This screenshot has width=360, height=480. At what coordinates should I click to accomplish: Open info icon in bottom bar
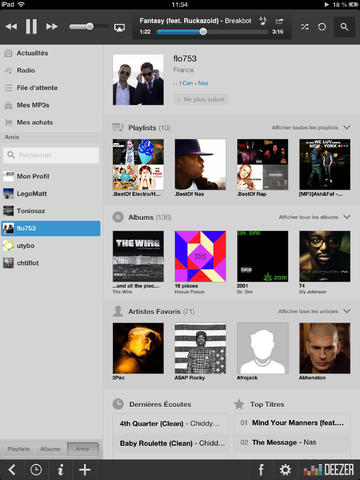(x=60, y=470)
